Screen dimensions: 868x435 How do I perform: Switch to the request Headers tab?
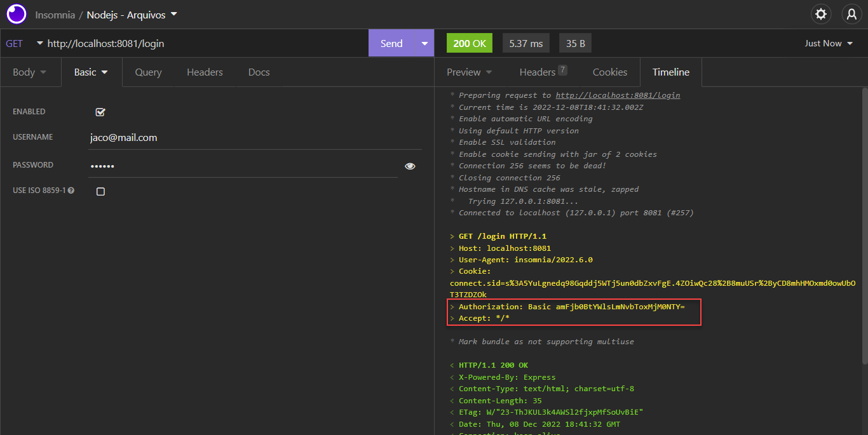point(205,72)
